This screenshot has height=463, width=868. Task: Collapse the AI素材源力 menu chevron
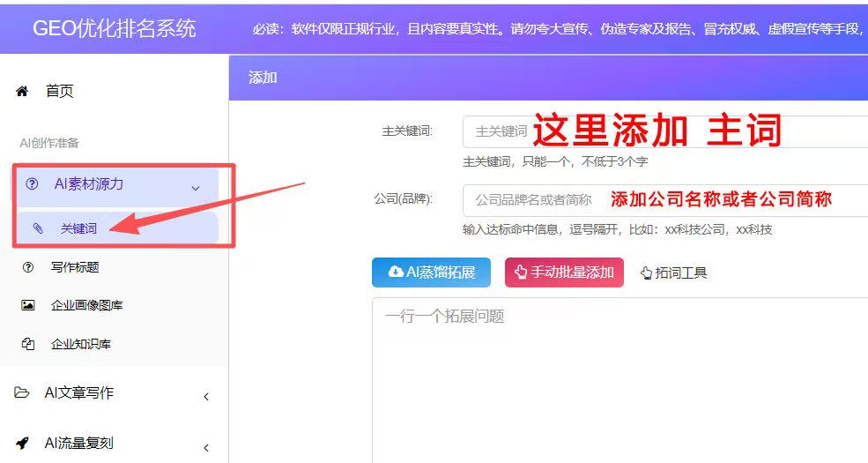click(x=196, y=187)
